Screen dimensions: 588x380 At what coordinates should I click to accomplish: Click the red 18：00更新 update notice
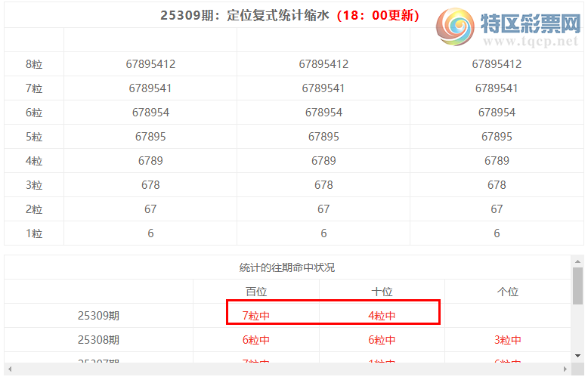pyautogui.click(x=377, y=15)
